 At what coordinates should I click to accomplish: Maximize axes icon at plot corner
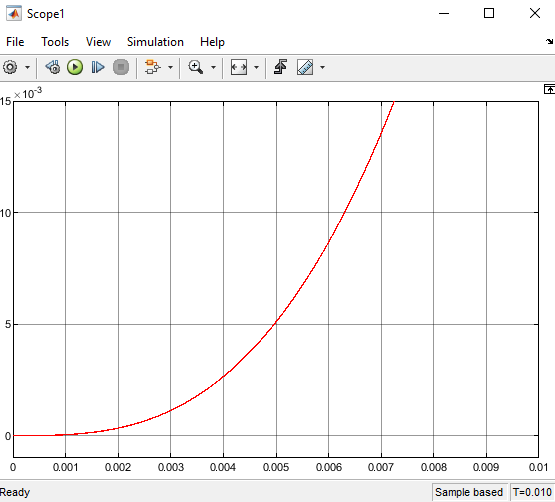[549, 89]
